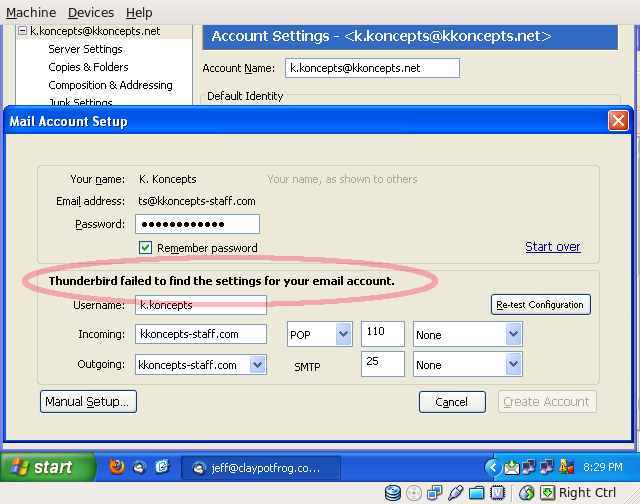Click the VirtualBox hard disk activity icon

click(x=393, y=493)
